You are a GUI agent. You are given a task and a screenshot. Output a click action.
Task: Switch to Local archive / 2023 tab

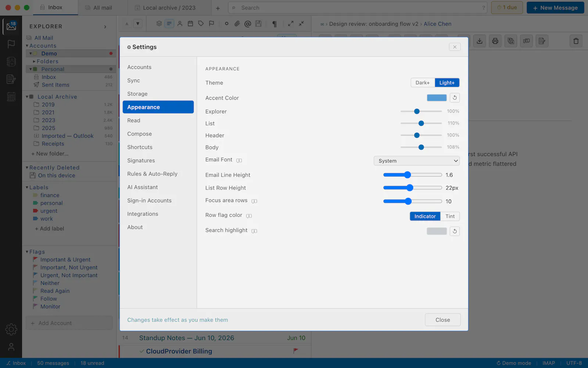(x=169, y=8)
